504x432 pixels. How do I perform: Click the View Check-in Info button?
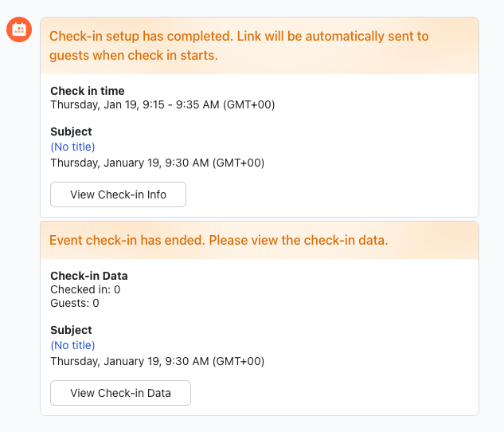click(x=118, y=194)
